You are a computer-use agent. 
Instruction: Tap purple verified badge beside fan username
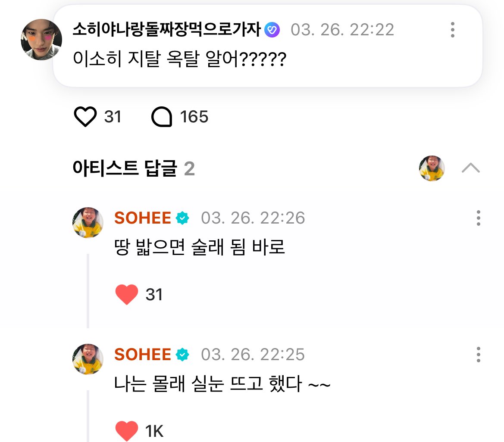point(272,30)
